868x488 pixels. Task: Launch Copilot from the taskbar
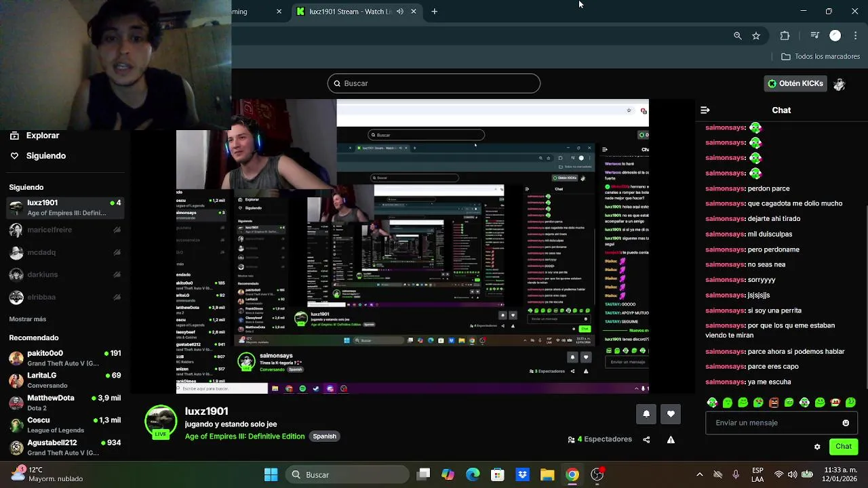click(x=448, y=474)
